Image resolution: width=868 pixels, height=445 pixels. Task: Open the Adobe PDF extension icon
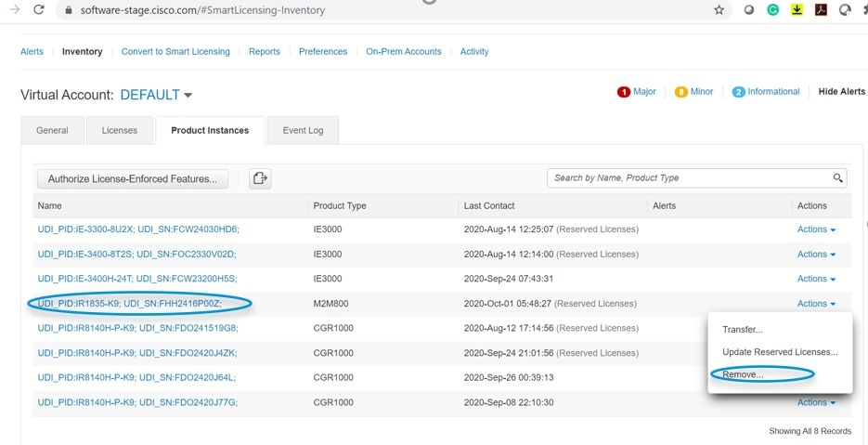[821, 10]
